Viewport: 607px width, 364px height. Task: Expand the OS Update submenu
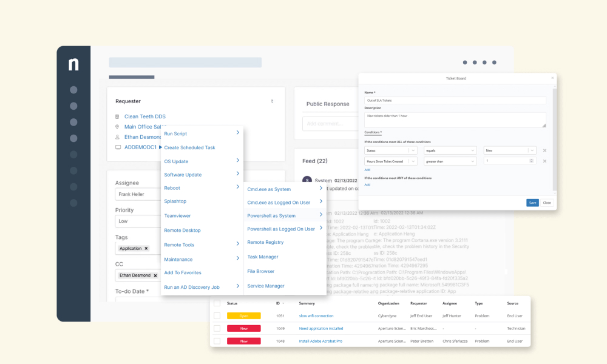click(x=238, y=160)
